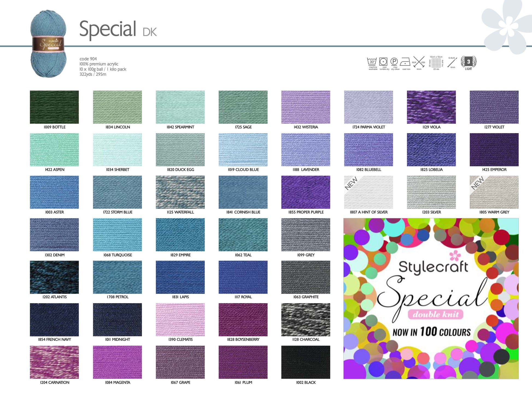Screen dimensions: 532x395
Task: Click the 4mm crochet hook icon
Action: click(x=452, y=63)
